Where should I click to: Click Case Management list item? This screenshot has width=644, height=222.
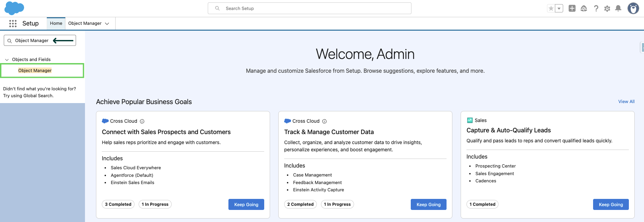(x=312, y=175)
